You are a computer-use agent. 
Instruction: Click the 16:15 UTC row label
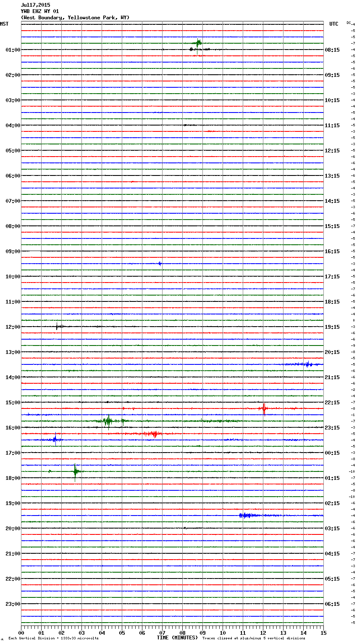pyautogui.click(x=332, y=251)
